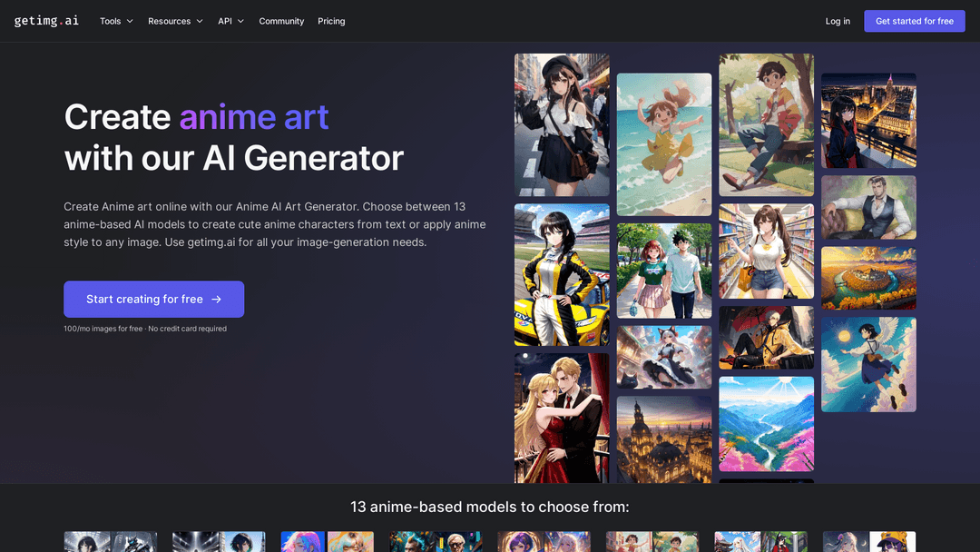Click Start creating for free button
This screenshot has height=552, width=980.
(153, 299)
